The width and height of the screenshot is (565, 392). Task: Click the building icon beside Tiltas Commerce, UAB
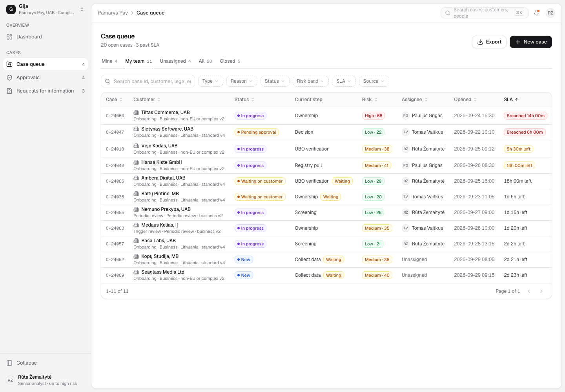click(x=136, y=113)
